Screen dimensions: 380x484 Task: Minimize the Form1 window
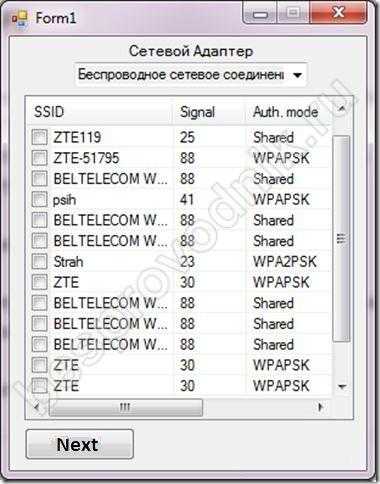click(x=261, y=13)
